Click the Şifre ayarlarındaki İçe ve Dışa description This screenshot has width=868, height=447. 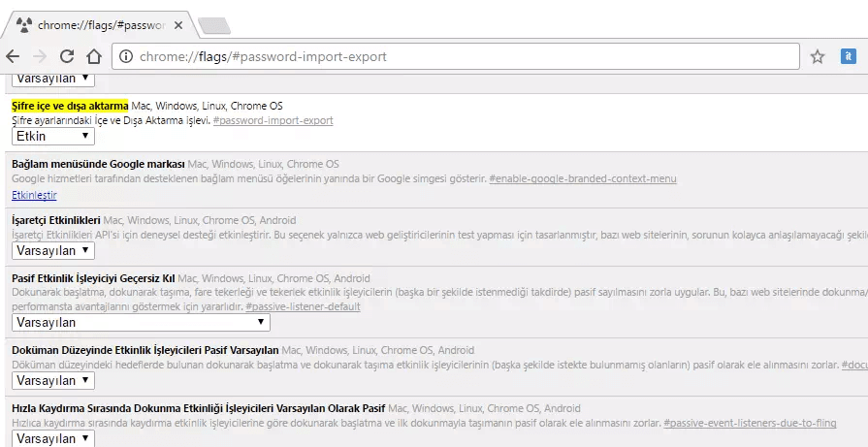pyautogui.click(x=111, y=120)
